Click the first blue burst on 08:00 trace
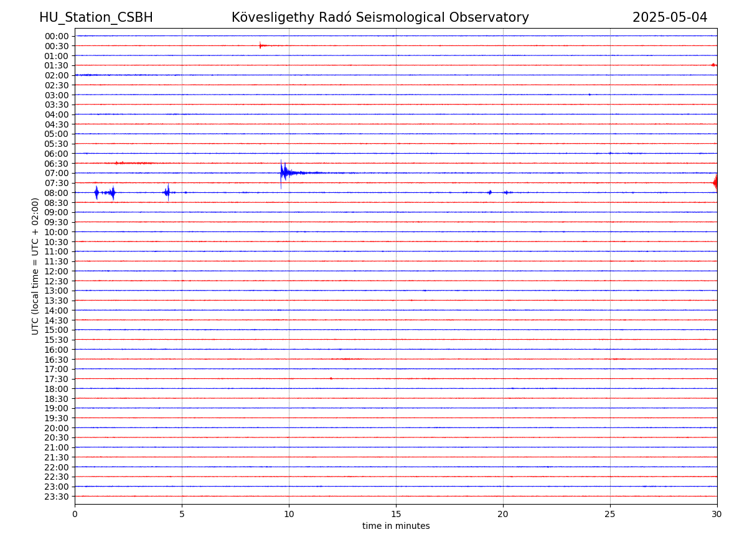Screen dimensions: 747x560 tap(96, 192)
